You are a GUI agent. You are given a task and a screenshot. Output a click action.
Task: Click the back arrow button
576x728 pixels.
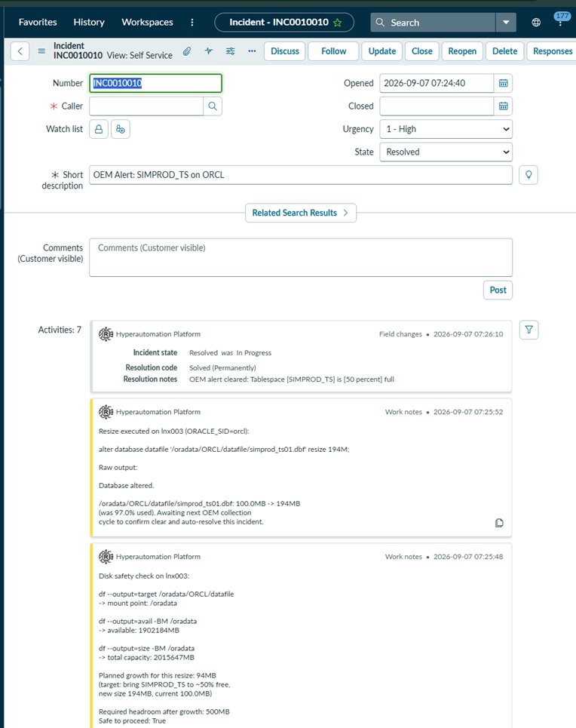click(20, 51)
